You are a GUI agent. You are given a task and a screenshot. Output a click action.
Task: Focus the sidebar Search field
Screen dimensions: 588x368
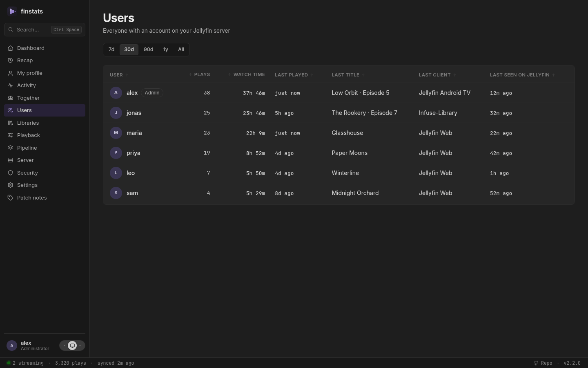[45, 30]
